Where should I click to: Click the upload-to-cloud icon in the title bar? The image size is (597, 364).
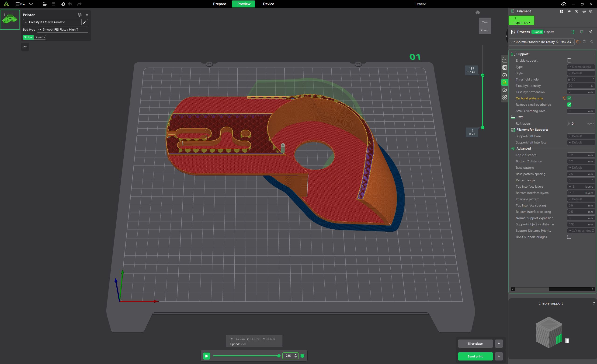pyautogui.click(x=564, y=4)
